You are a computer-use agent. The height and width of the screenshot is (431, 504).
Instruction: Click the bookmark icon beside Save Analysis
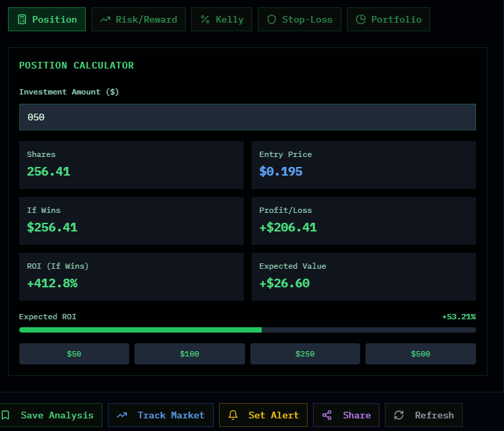point(5,415)
